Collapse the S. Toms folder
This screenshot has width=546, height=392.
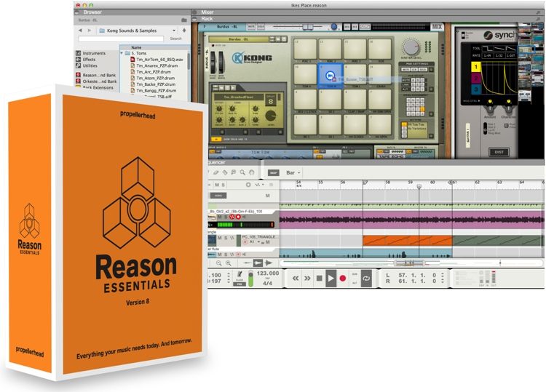(122, 53)
